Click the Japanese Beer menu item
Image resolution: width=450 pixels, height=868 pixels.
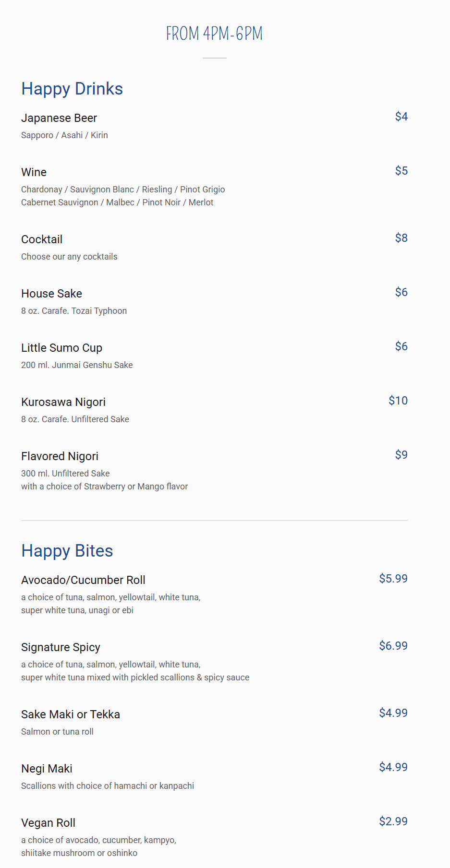point(59,118)
